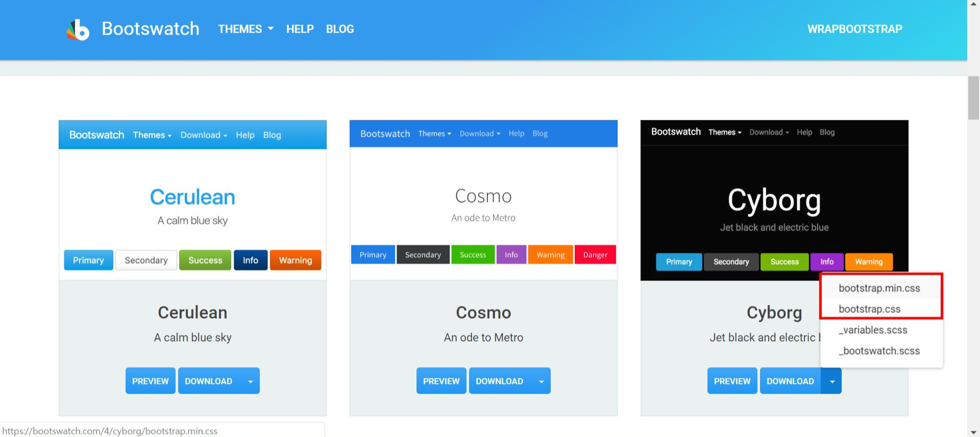Preview the Cyborg theme
The height and width of the screenshot is (437, 980).
click(732, 381)
